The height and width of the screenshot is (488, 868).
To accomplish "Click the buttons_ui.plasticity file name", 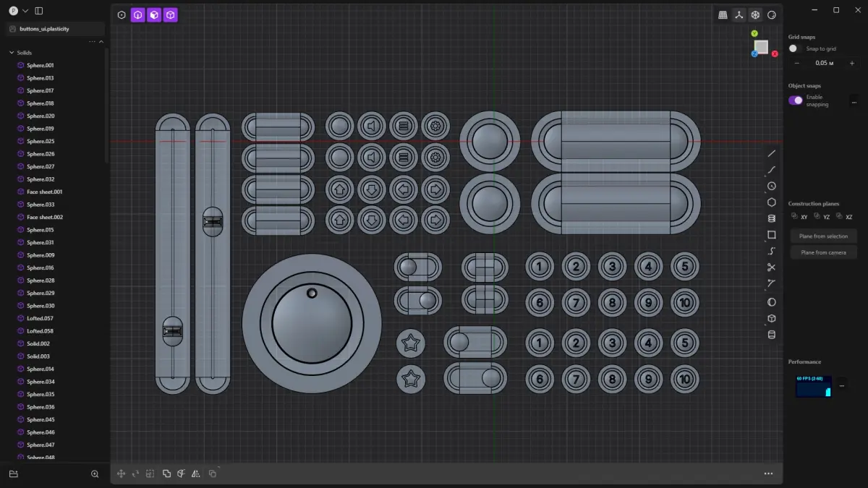I will (44, 29).
